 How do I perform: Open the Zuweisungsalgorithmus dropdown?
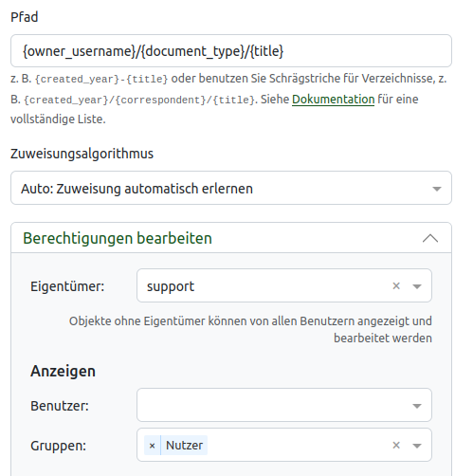(x=231, y=188)
